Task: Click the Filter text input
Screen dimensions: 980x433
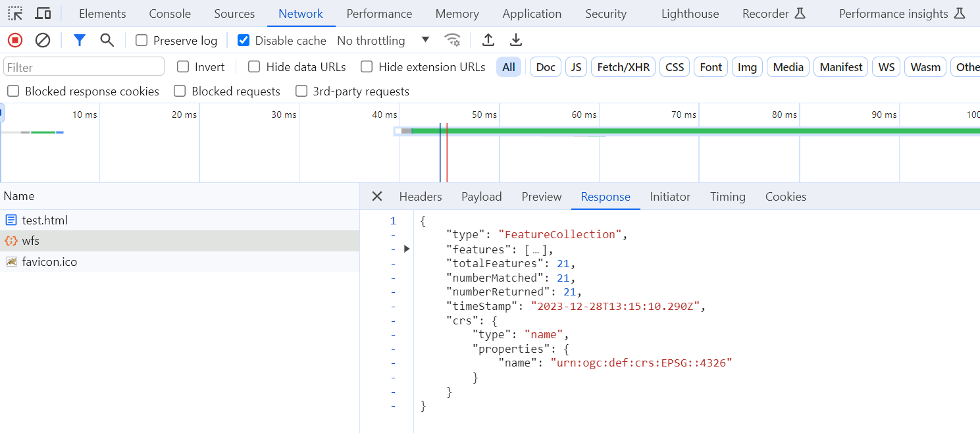Action: [84, 66]
